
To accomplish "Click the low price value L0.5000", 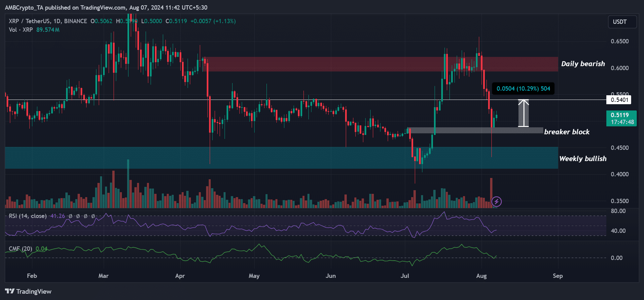I will click(152, 21).
